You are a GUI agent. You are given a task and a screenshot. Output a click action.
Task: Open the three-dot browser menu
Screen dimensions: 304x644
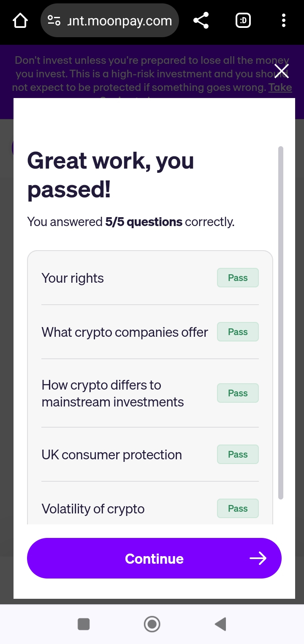(283, 21)
